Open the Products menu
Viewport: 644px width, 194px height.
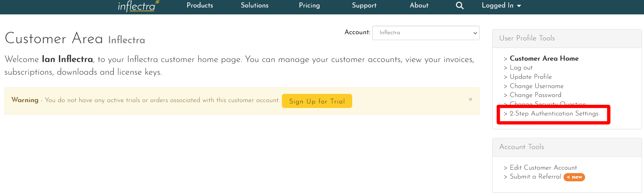tap(200, 5)
